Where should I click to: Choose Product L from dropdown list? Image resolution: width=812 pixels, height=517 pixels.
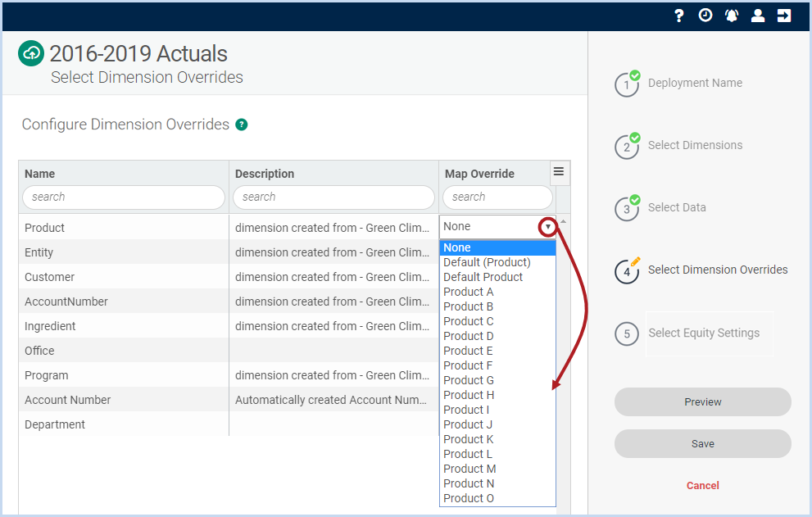click(x=497, y=454)
